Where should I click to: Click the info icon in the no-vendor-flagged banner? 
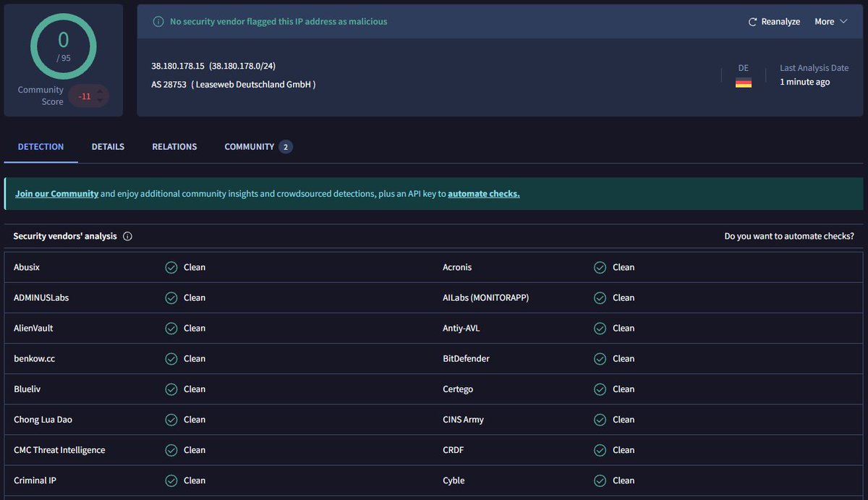point(158,22)
